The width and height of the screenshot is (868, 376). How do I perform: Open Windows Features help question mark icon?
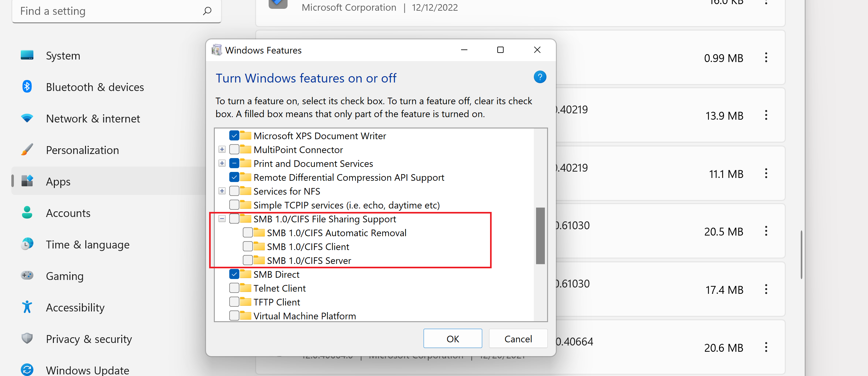click(x=540, y=77)
